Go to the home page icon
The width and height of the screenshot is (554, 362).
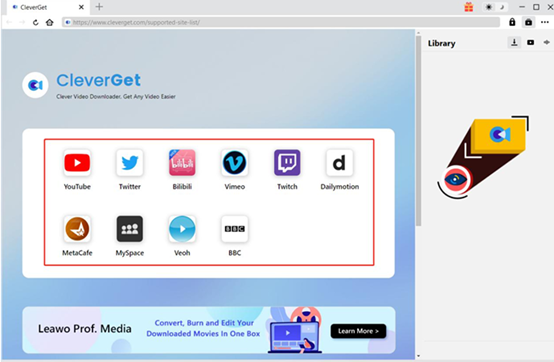coord(49,23)
